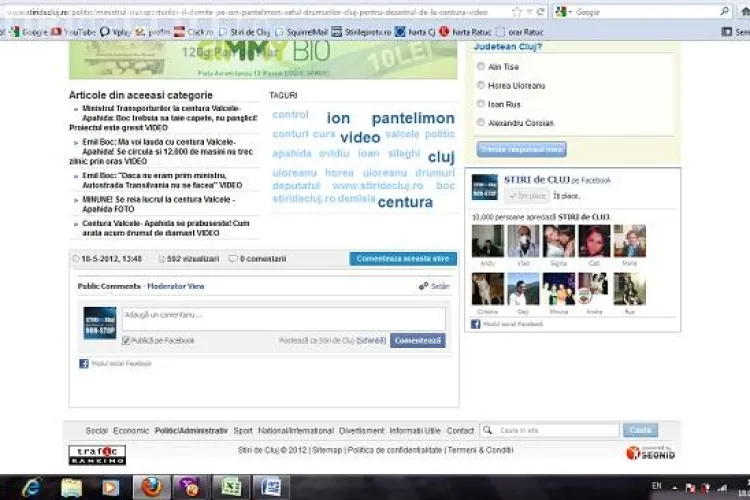Select the Ioan Rus radio option

click(481, 104)
